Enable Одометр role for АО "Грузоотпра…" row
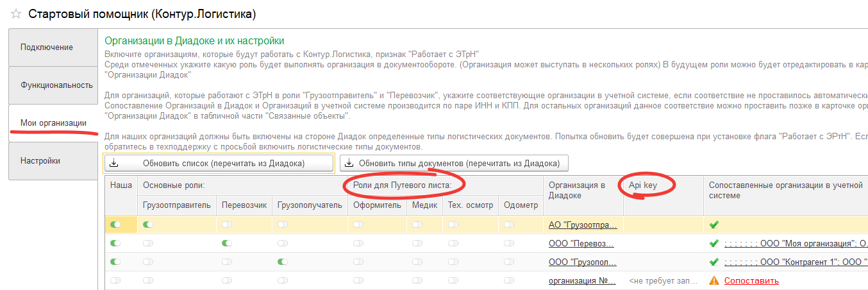 point(510,225)
